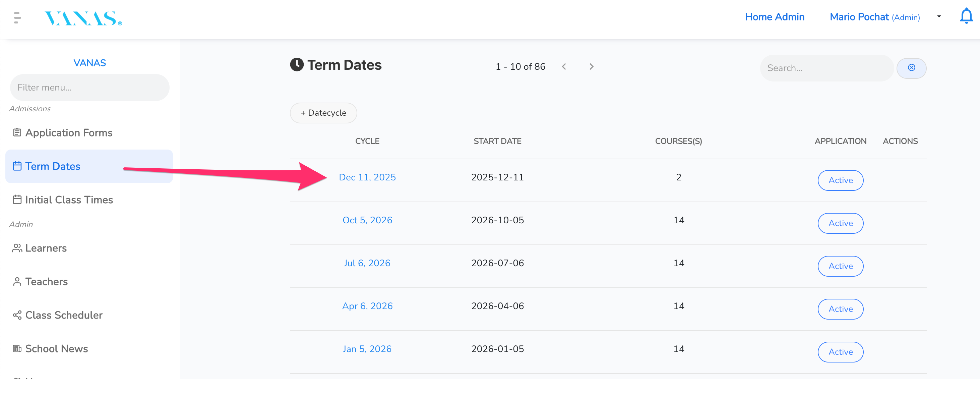Expand the Mario Pochat user dropdown
The width and height of the screenshot is (980, 393).
(939, 17)
